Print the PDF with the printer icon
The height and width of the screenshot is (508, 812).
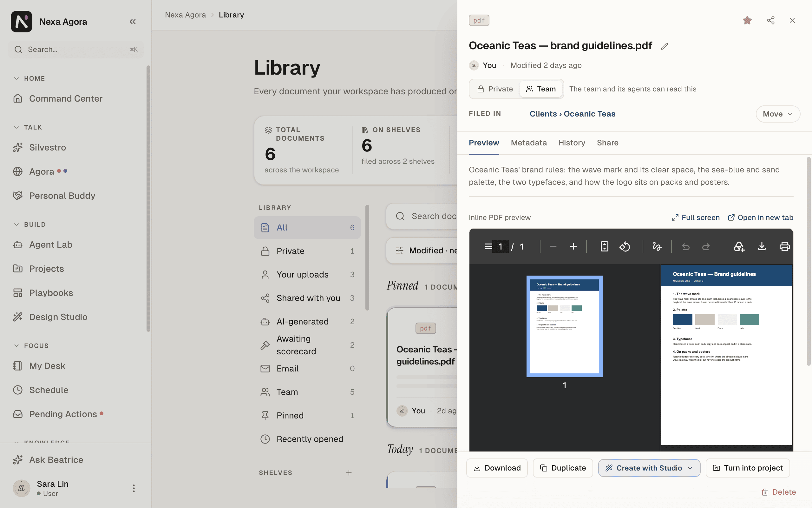(784, 247)
